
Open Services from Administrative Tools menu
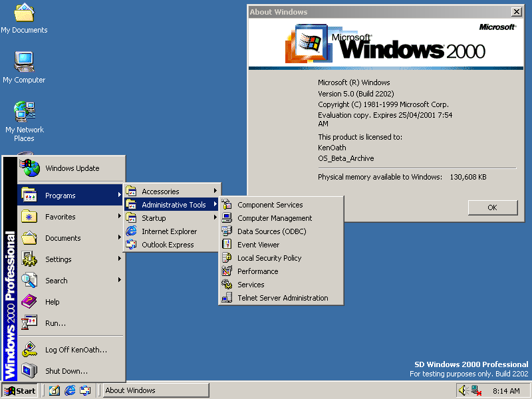coord(281,285)
